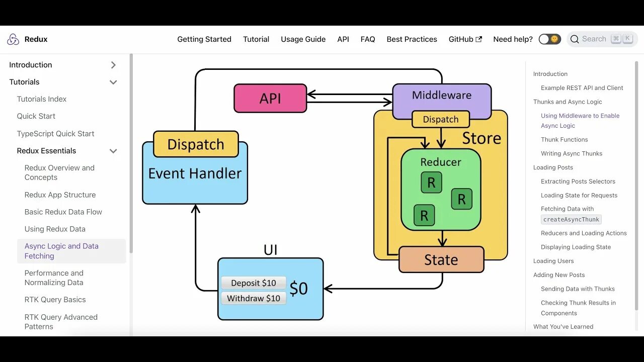Open the Tutorial navbar item
Viewport: 644px width, 362px height.
pyautogui.click(x=256, y=39)
